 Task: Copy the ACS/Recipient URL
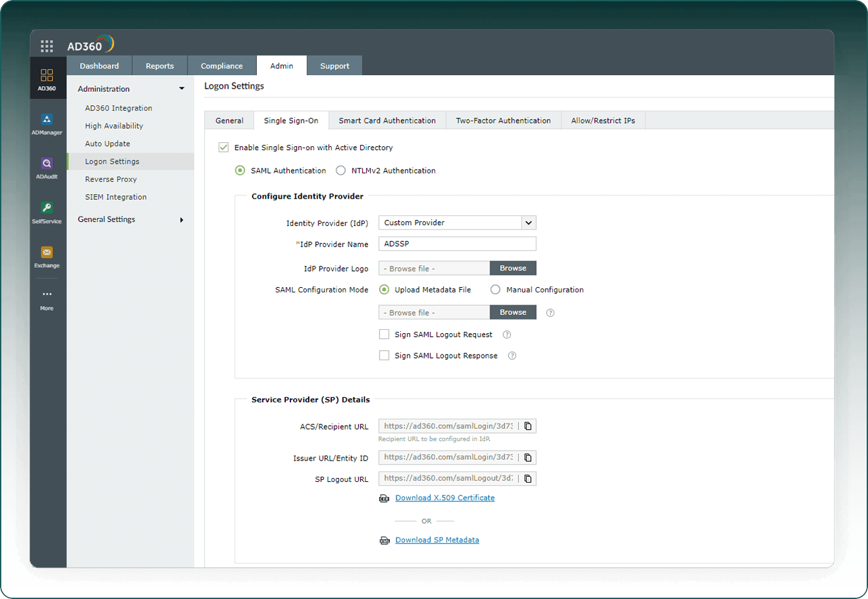pos(528,426)
